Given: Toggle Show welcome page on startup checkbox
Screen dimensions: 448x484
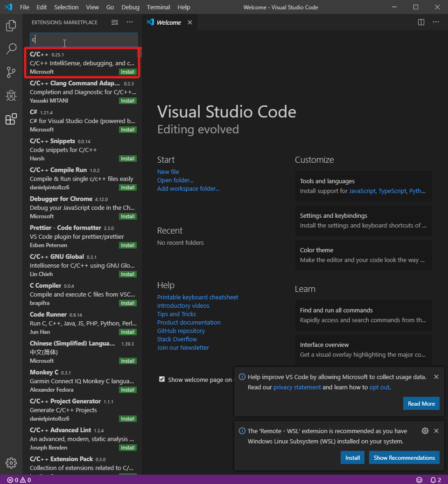Looking at the screenshot, I should (162, 379).
